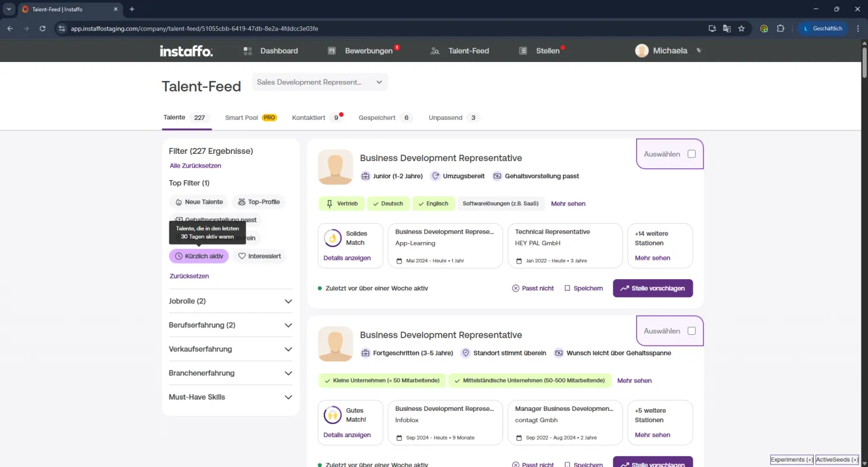Open a new browser tab
This screenshot has width=868, height=467.
click(132, 9)
